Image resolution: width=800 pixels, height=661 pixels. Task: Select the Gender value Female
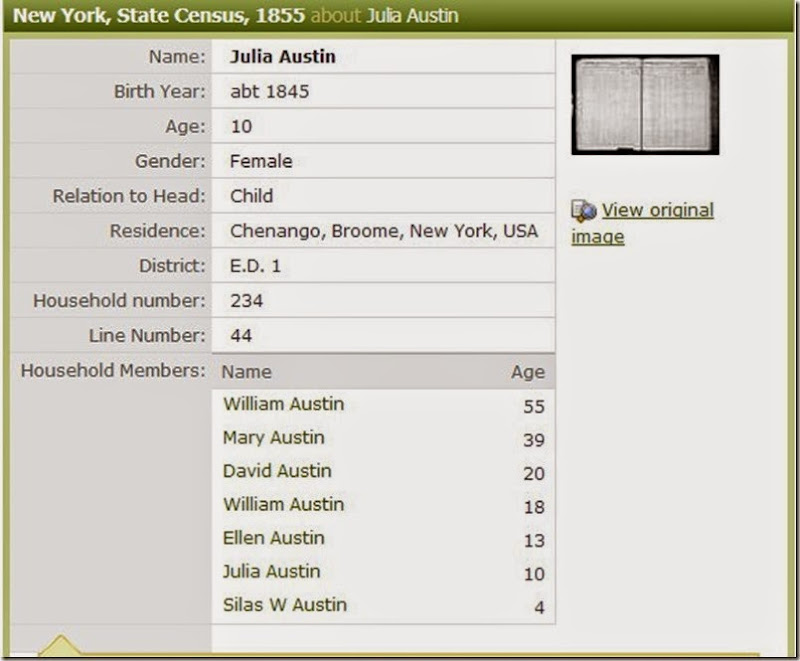[x=261, y=162]
